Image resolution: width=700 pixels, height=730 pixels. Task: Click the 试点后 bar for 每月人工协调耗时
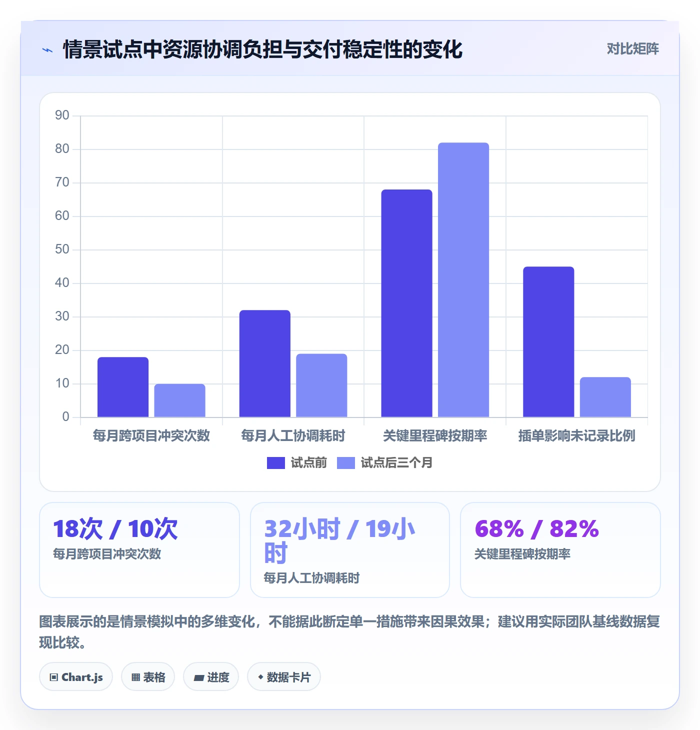pyautogui.click(x=321, y=385)
